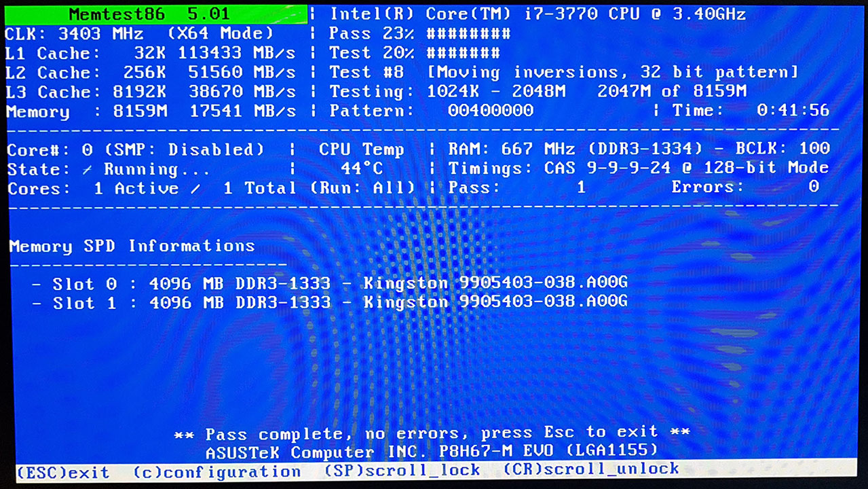868x489 pixels.
Task: Click Test #8 moving inversions text
Action: pos(564,72)
